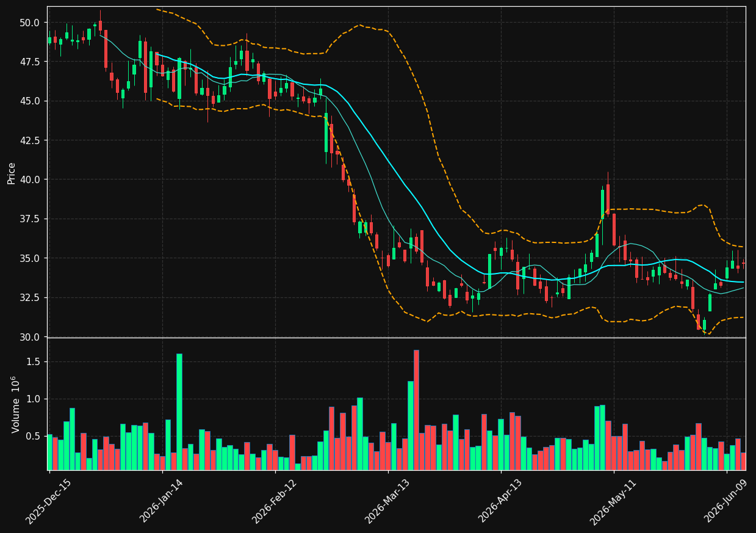The width and height of the screenshot is (756, 533).
Task: Click the 50.0 price axis label
Action: (x=29, y=23)
